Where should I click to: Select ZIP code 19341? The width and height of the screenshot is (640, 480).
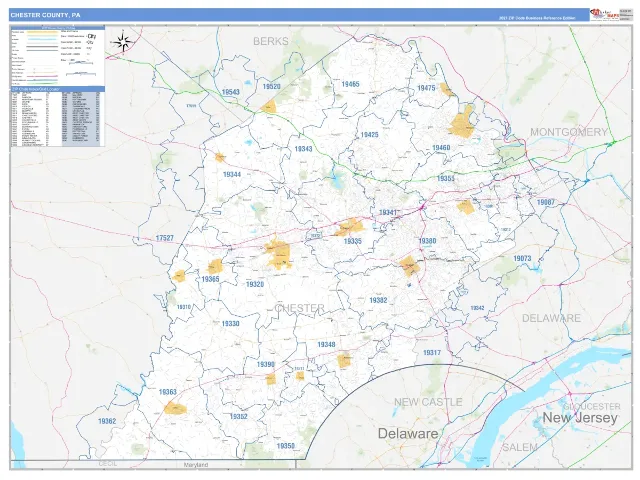tap(388, 212)
